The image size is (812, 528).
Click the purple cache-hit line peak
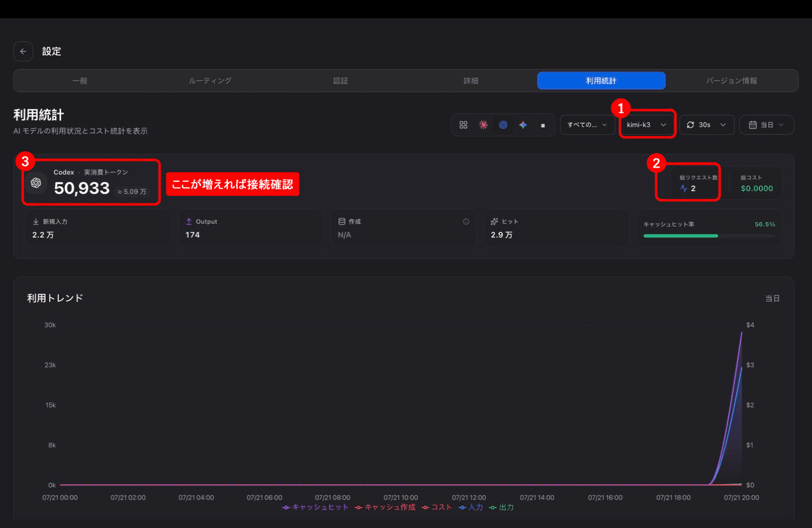(x=742, y=333)
